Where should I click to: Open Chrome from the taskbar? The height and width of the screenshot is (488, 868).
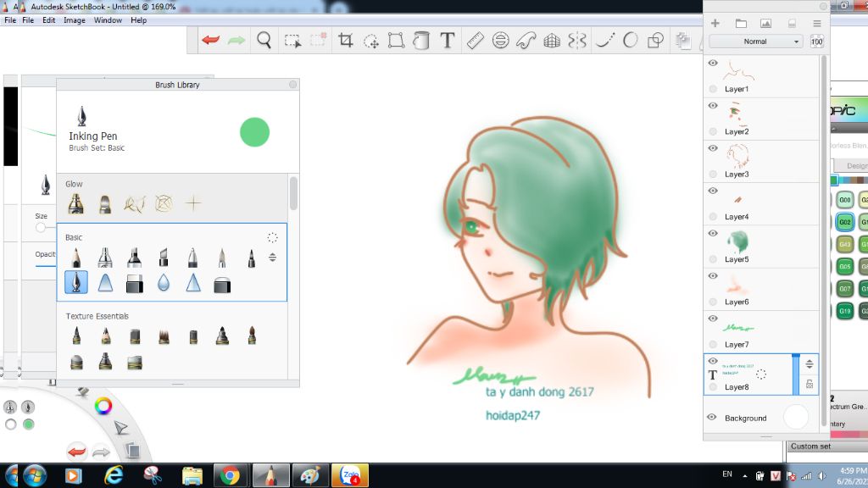tap(230, 475)
